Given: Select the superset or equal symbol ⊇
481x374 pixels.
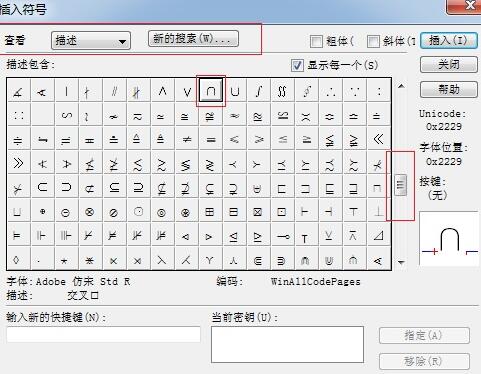Looking at the screenshot, I should [138, 187].
